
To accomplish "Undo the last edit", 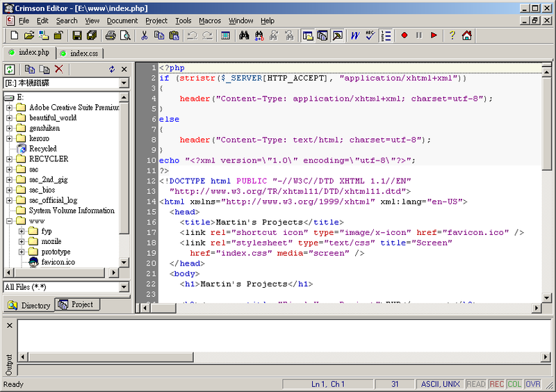I will (x=193, y=35).
